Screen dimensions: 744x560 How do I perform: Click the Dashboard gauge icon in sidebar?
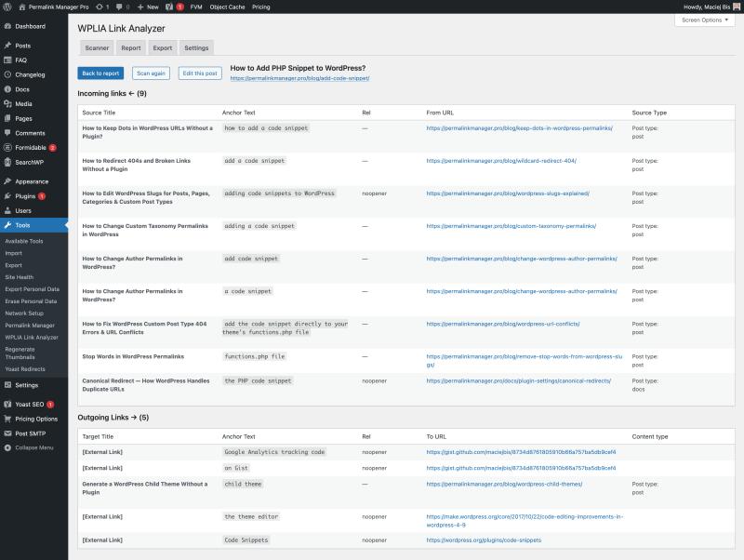[7, 26]
